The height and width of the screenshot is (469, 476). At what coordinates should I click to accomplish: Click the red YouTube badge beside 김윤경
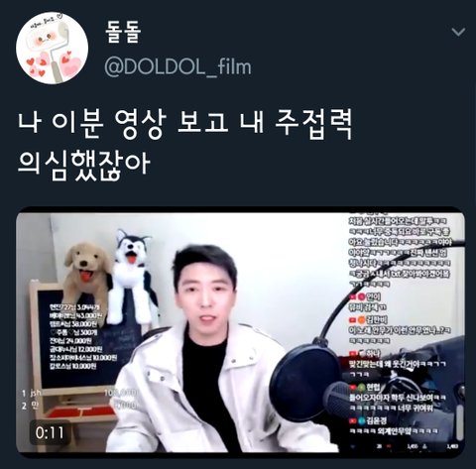(353, 420)
